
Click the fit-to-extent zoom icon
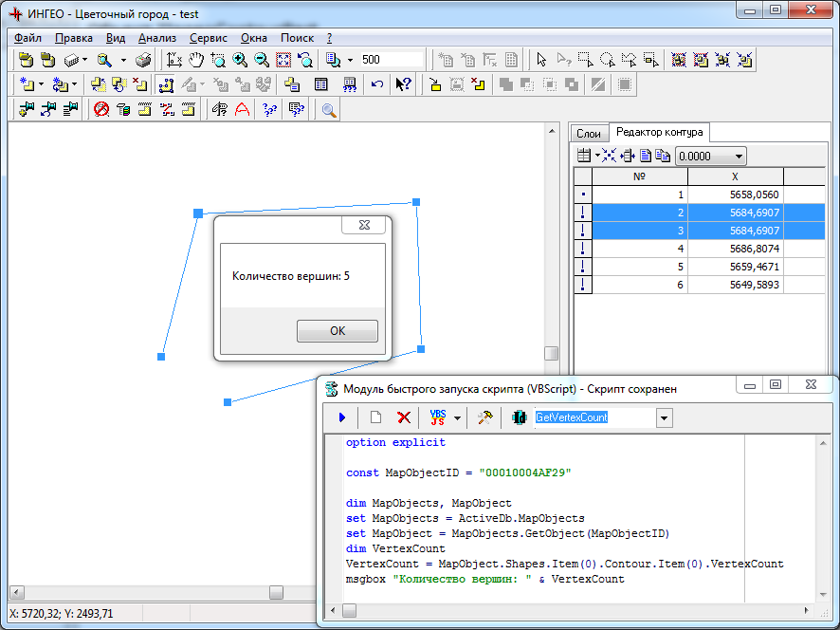click(283, 60)
